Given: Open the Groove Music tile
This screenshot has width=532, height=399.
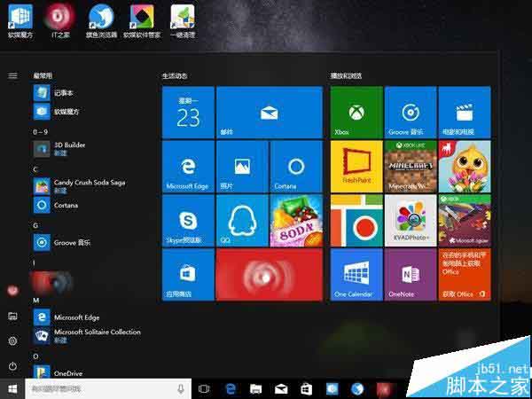Looking at the screenshot, I should [x=411, y=113].
